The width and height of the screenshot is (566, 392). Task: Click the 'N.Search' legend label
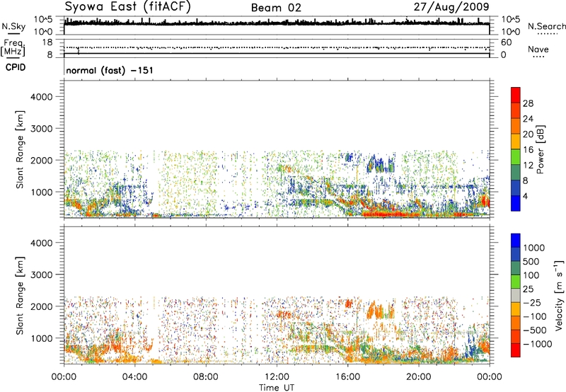click(x=546, y=26)
